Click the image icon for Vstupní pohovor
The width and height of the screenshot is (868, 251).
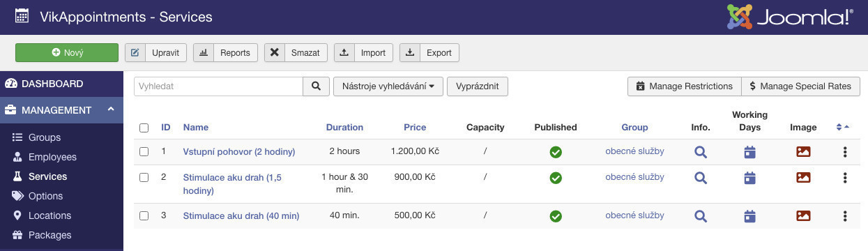[803, 152]
